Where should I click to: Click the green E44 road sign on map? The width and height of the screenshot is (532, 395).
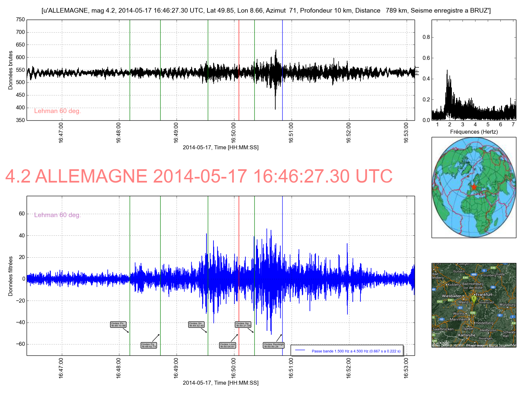465,278
